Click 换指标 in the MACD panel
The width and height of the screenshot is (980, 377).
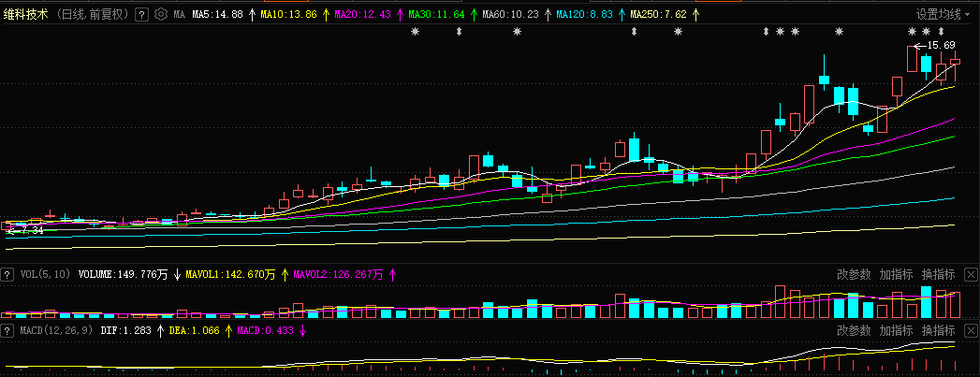[x=938, y=331]
